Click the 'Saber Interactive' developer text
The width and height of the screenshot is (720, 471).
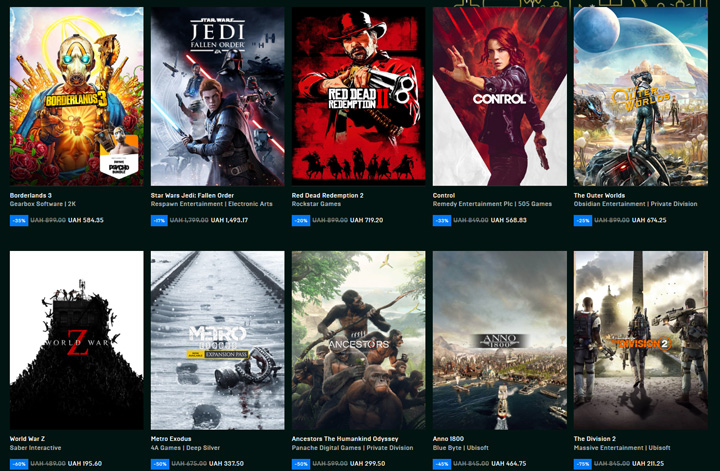coord(35,448)
